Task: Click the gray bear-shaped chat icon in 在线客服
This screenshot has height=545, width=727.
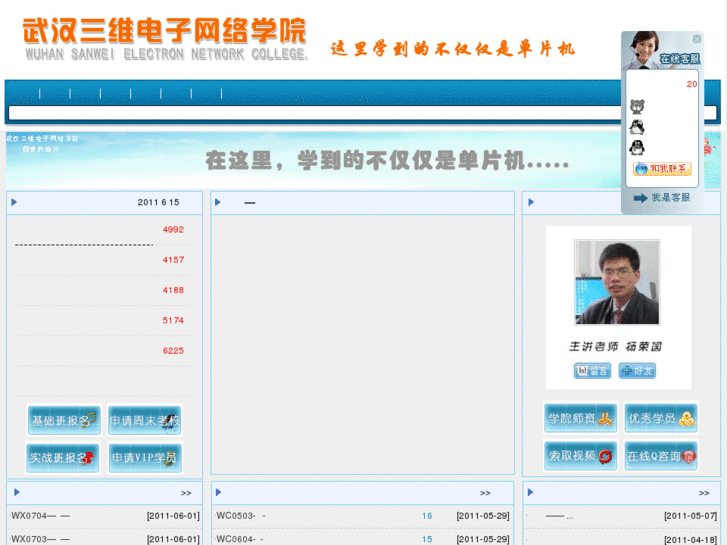Action: point(638,107)
